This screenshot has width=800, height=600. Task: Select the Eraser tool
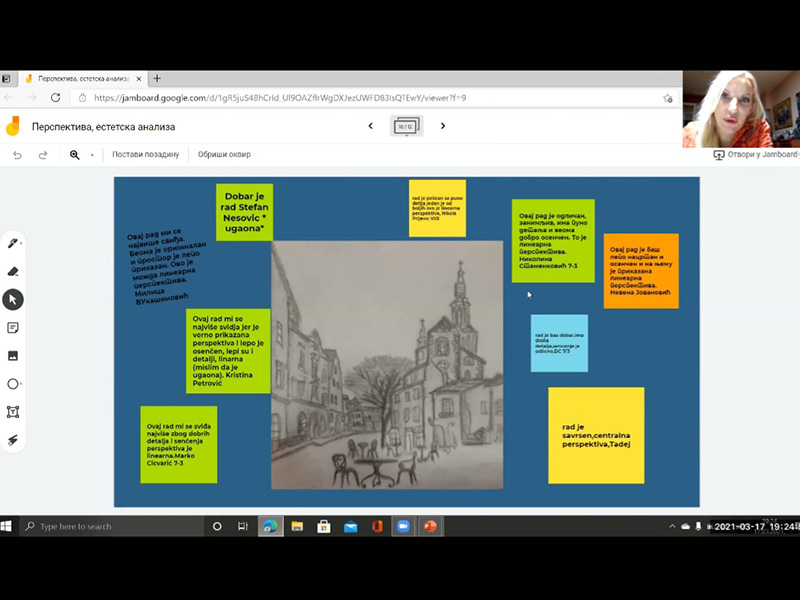[x=13, y=271]
